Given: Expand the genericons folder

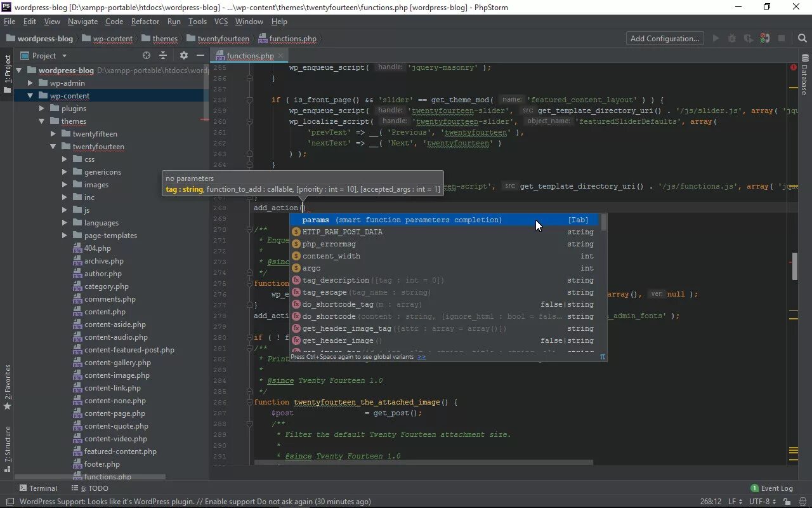Looking at the screenshot, I should [65, 172].
